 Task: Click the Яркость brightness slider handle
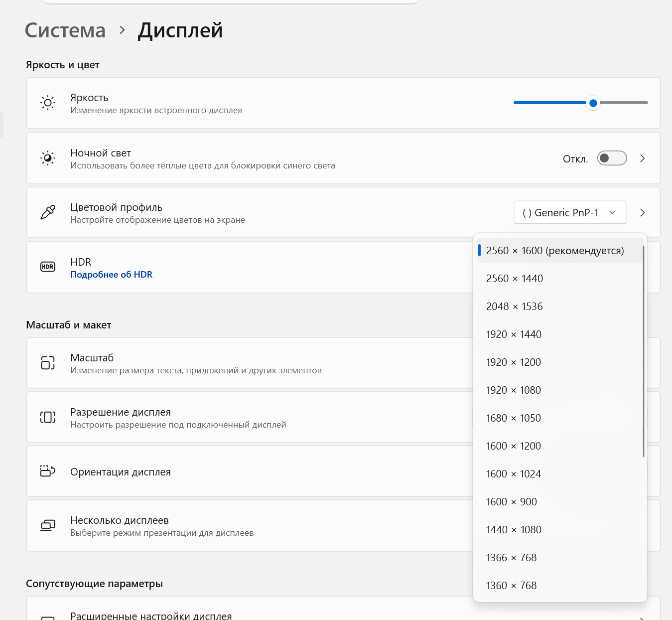(593, 103)
